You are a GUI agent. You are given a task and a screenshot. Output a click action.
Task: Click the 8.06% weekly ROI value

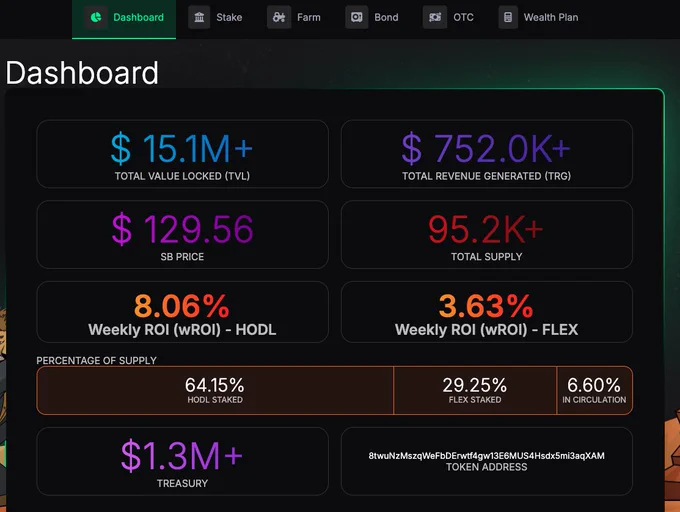click(182, 306)
